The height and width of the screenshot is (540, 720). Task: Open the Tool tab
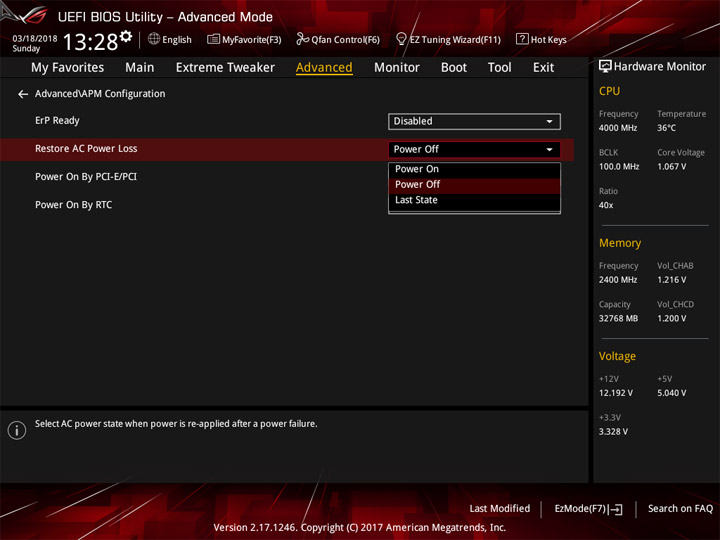[x=500, y=68]
